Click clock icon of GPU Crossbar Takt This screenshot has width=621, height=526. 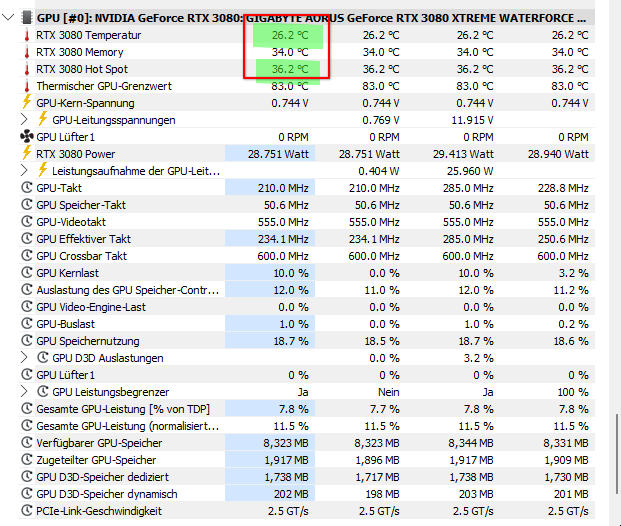pyautogui.click(x=27, y=255)
